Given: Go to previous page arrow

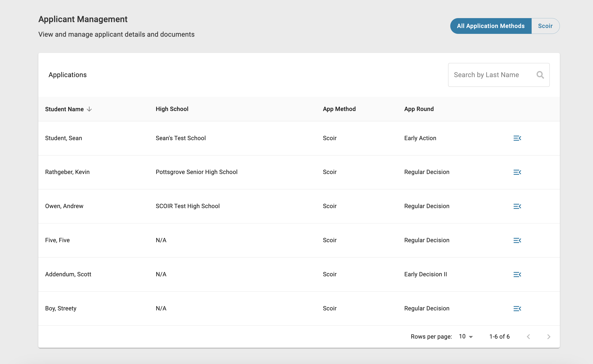Looking at the screenshot, I should pyautogui.click(x=529, y=336).
